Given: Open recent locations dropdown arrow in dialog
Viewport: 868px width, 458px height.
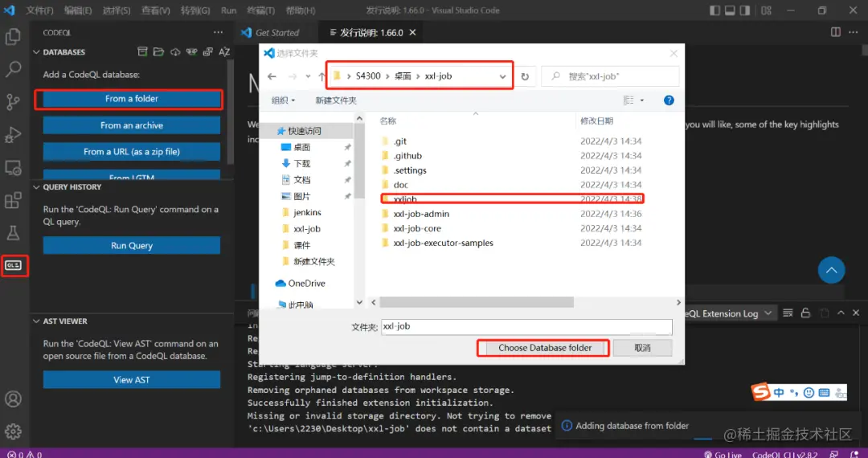Looking at the screenshot, I should [x=308, y=76].
